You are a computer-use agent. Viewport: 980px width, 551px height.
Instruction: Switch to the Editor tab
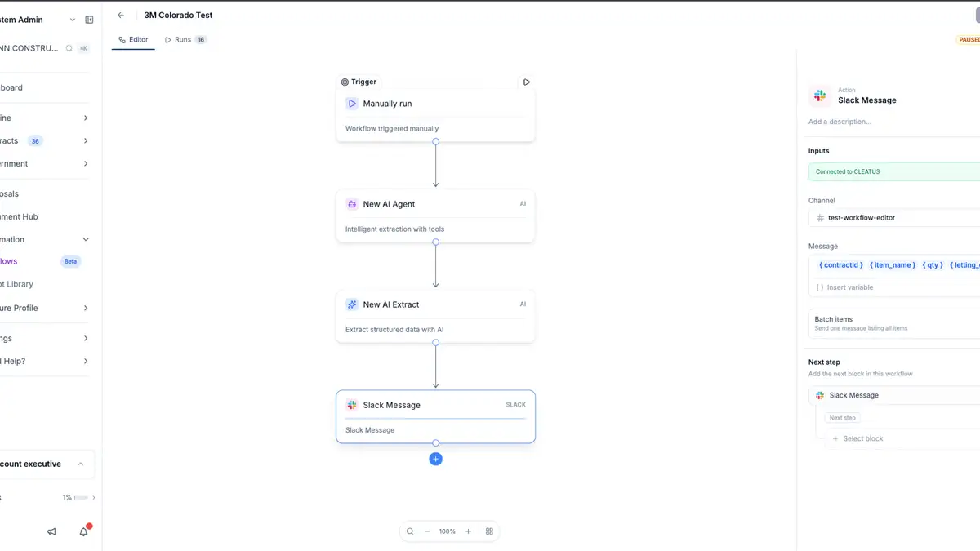[x=133, y=39]
